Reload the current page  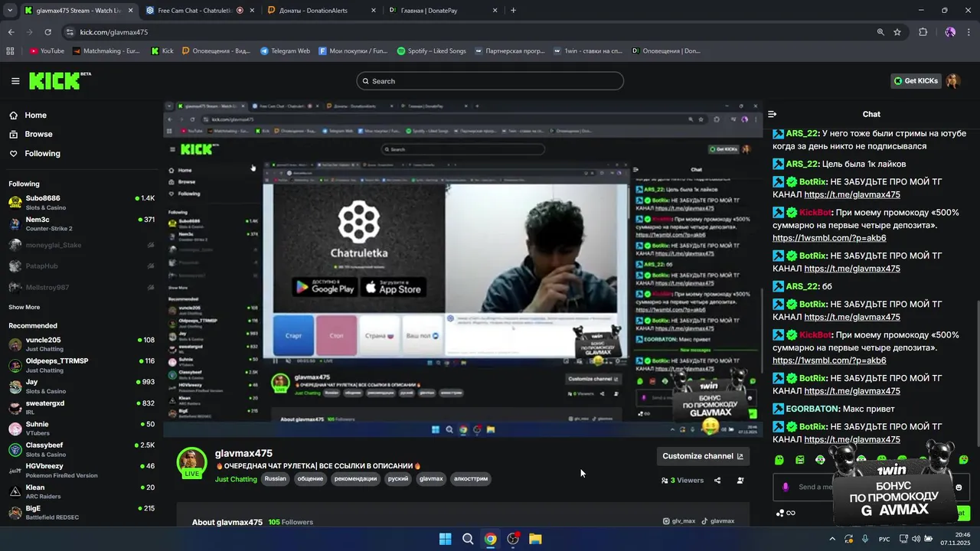[47, 32]
